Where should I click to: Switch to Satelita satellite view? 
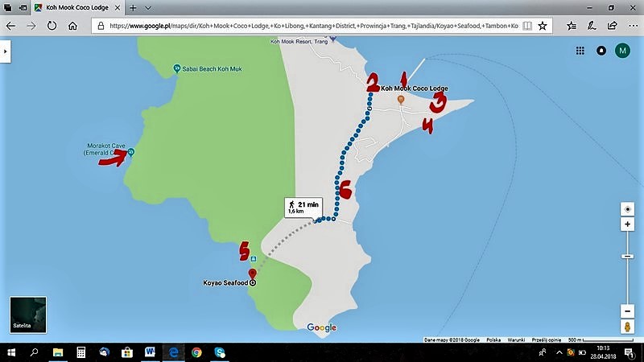27,315
